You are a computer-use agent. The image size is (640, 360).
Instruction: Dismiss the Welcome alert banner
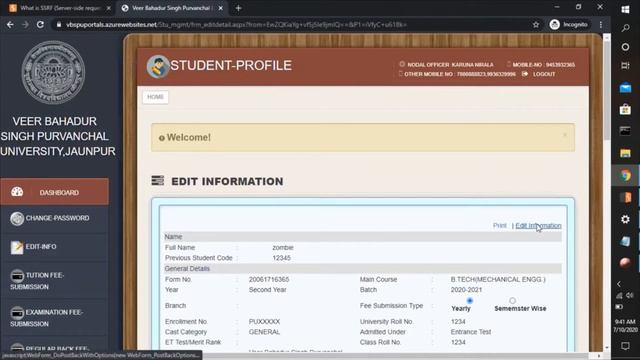(565, 135)
